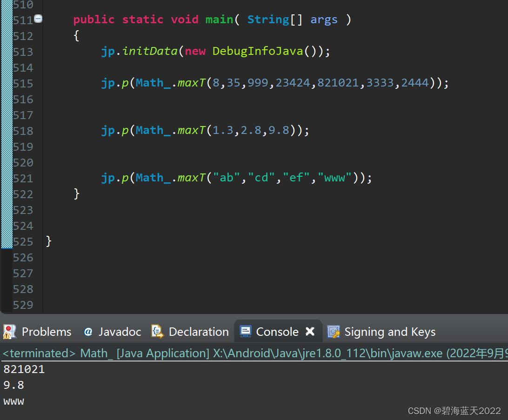The height and width of the screenshot is (420, 508).
Task: Click line number 525 in gutter
Action: point(23,241)
